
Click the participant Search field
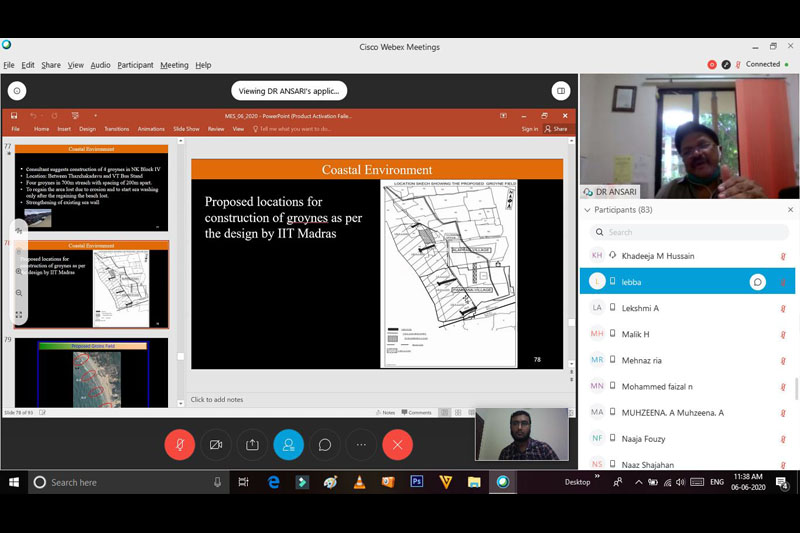point(690,232)
